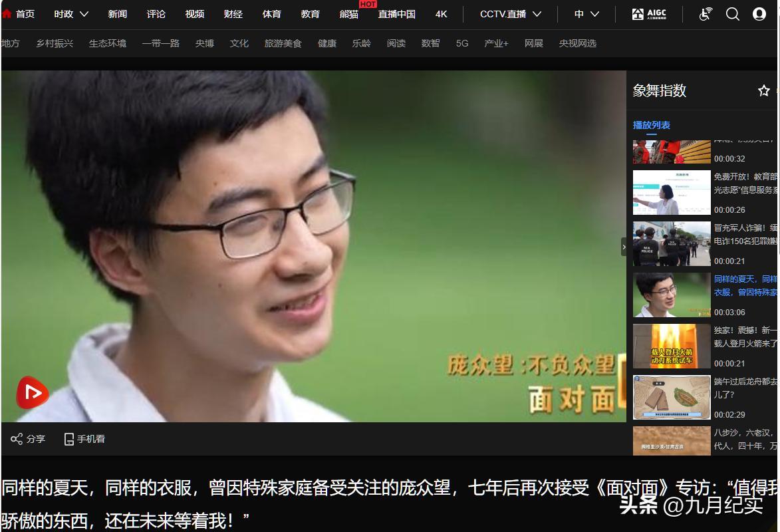This screenshot has height=532, width=780.
Task: Click the home icon next to 首页
Action: tap(7, 14)
